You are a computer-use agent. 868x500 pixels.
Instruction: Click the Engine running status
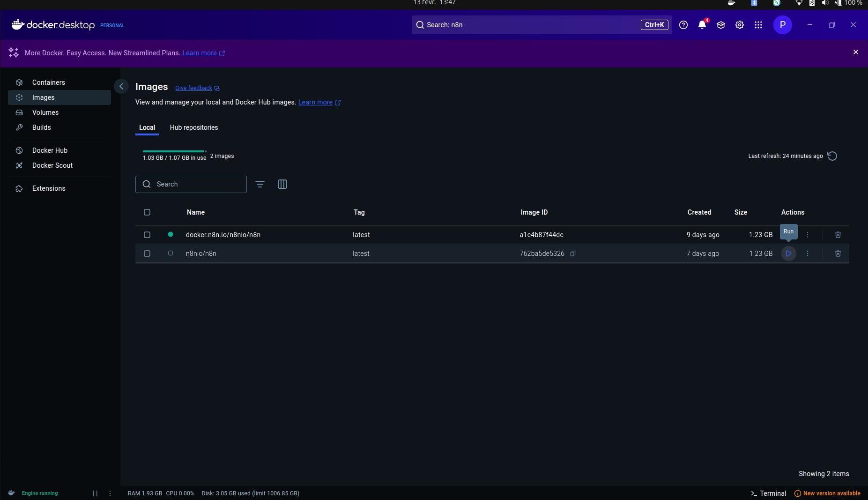(40, 493)
